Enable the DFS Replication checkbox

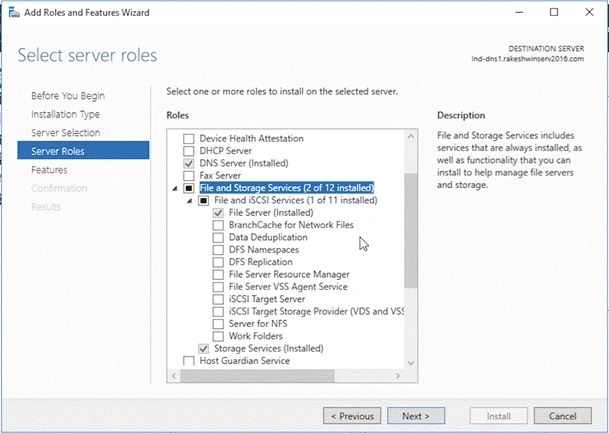218,262
